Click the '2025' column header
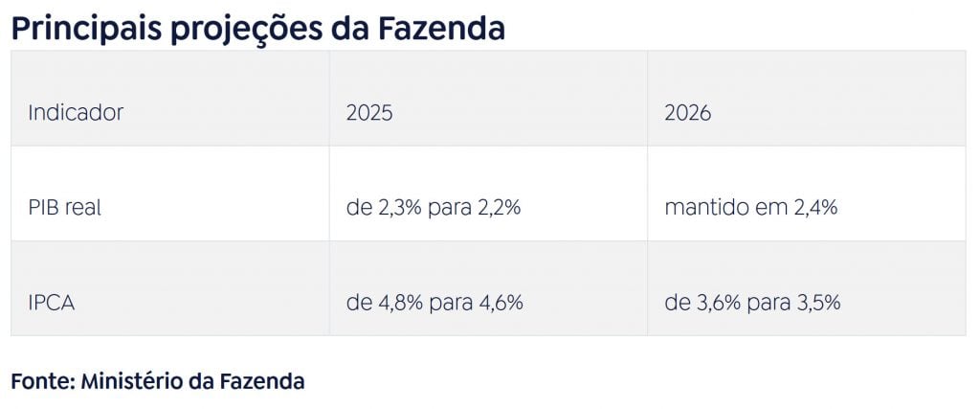 pos(369,112)
